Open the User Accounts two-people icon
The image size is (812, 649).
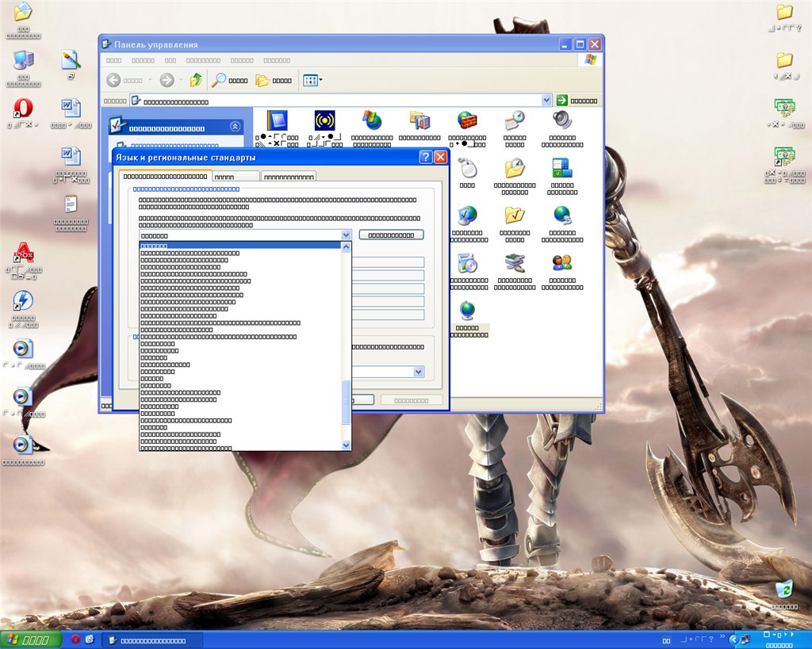click(x=562, y=263)
